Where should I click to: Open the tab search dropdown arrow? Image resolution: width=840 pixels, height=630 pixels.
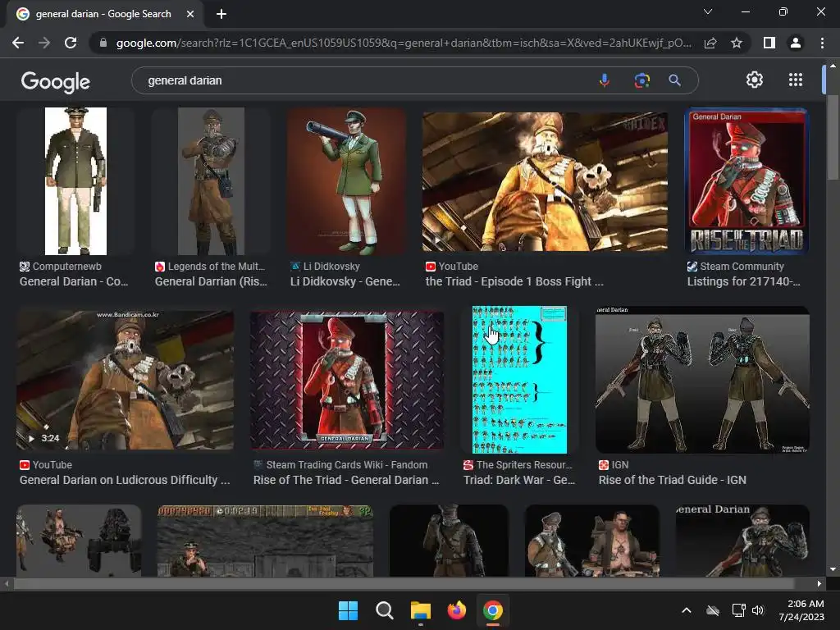[x=708, y=11]
